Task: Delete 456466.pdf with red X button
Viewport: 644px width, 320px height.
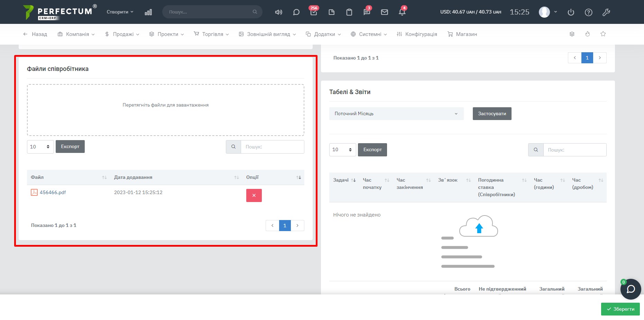Action: pos(254,195)
